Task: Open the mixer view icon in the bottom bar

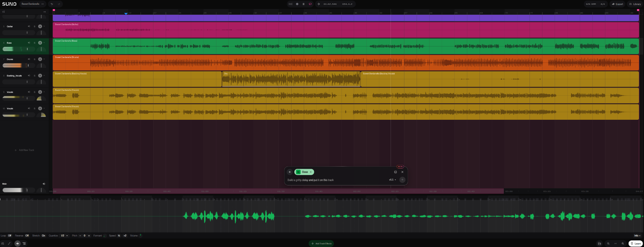Action: [x=3, y=244]
